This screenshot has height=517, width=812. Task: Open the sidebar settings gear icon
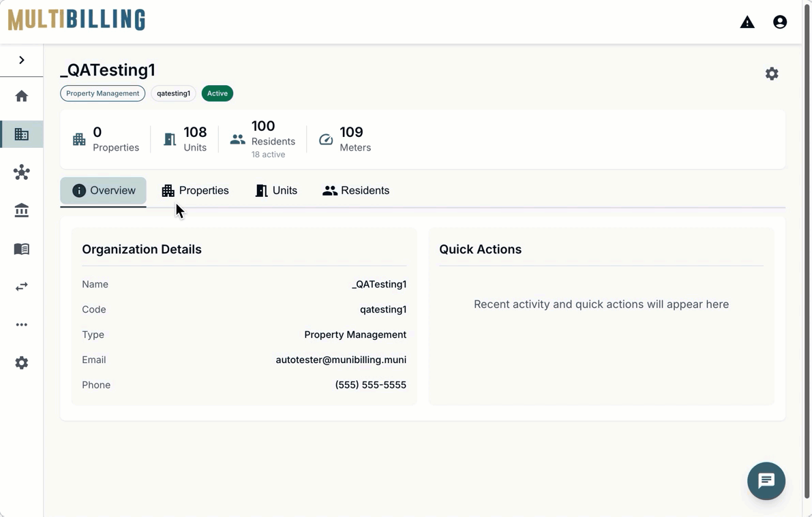click(22, 363)
